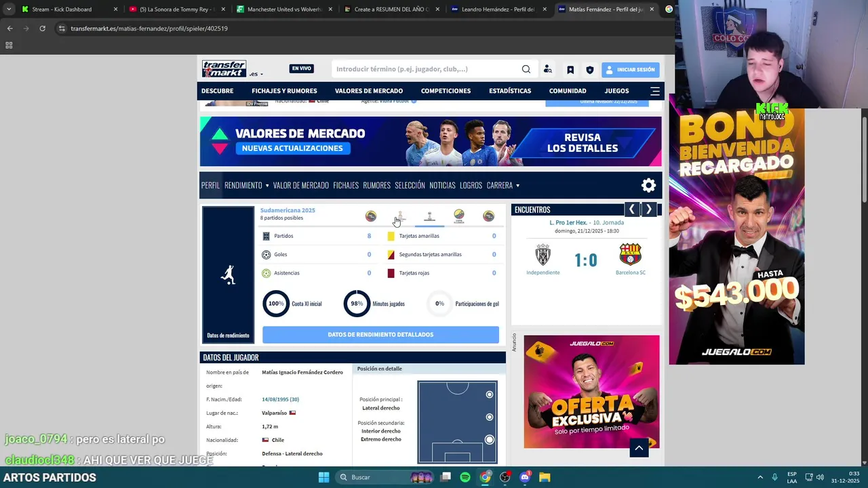
Task: Open the person search icon beside the search bar
Action: click(548, 69)
